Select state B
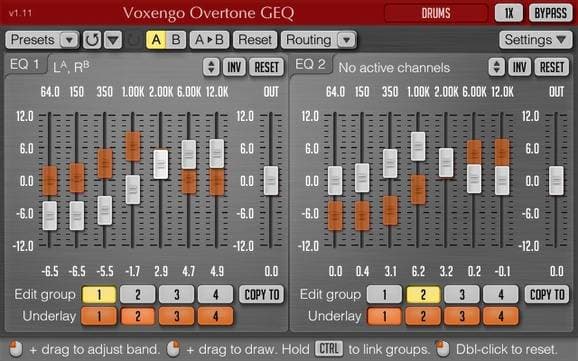The image size is (578, 361). coord(176,40)
